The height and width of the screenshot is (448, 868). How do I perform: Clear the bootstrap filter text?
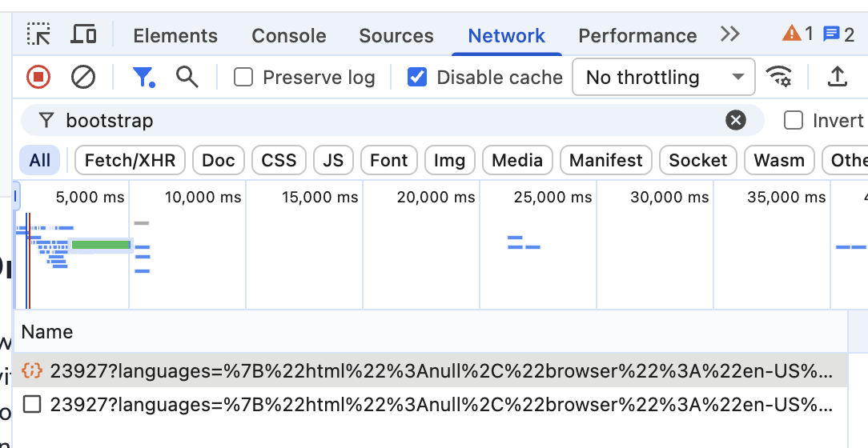[x=735, y=121]
